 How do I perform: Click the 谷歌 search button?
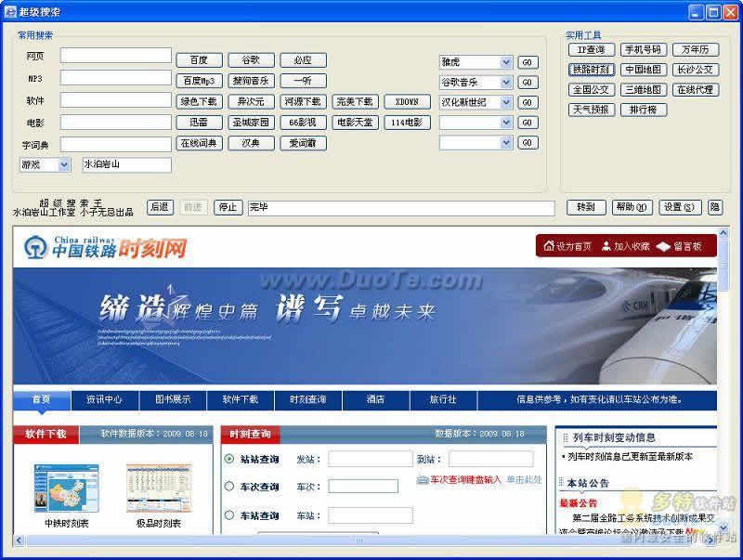click(x=251, y=60)
